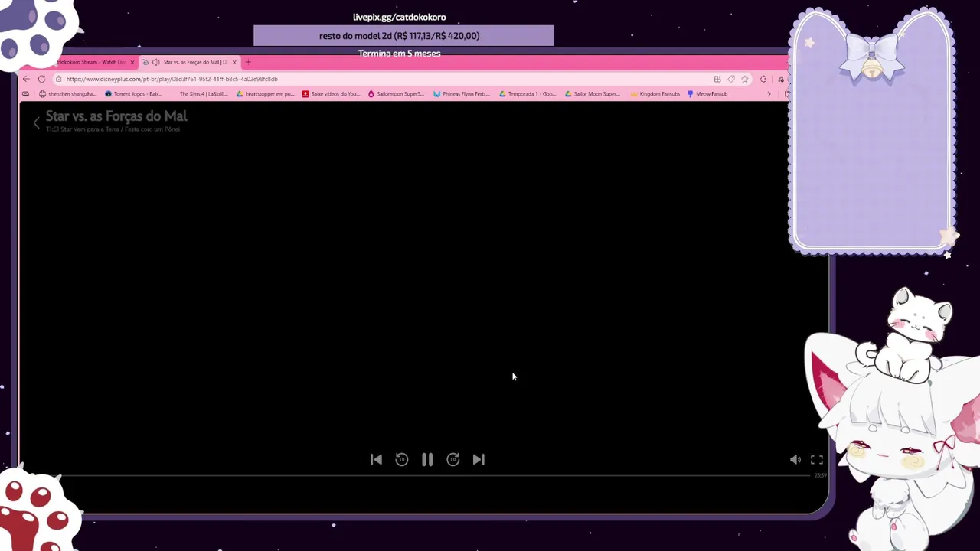Skip forward 10 seconds

(453, 459)
